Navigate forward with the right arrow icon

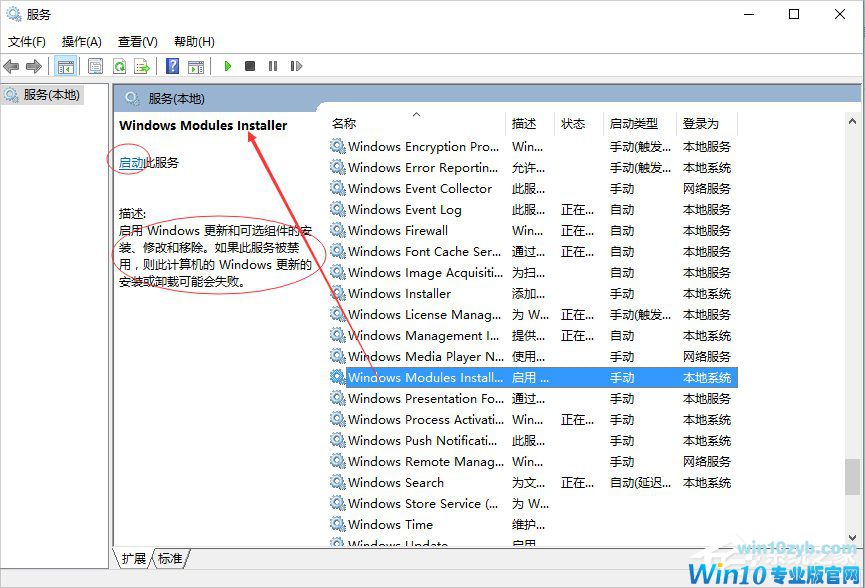pyautogui.click(x=35, y=66)
